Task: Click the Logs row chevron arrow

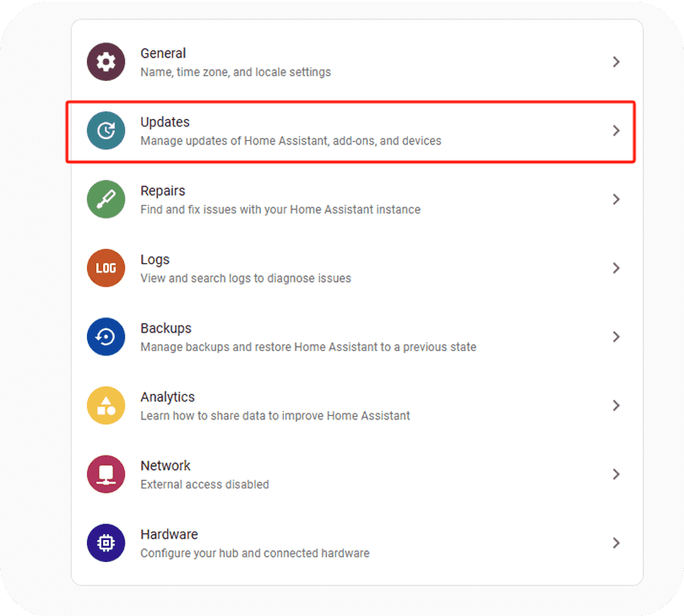Action: pyautogui.click(x=616, y=268)
